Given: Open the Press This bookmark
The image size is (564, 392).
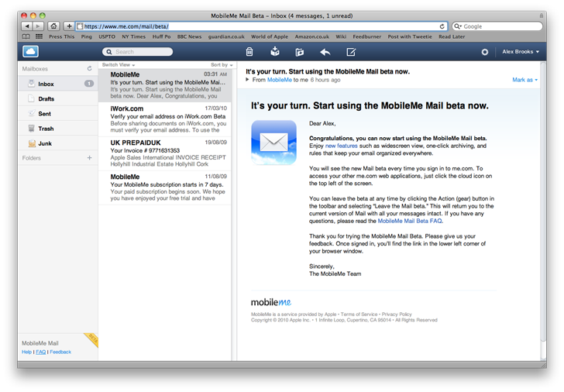Looking at the screenshot, I should click(x=61, y=36).
